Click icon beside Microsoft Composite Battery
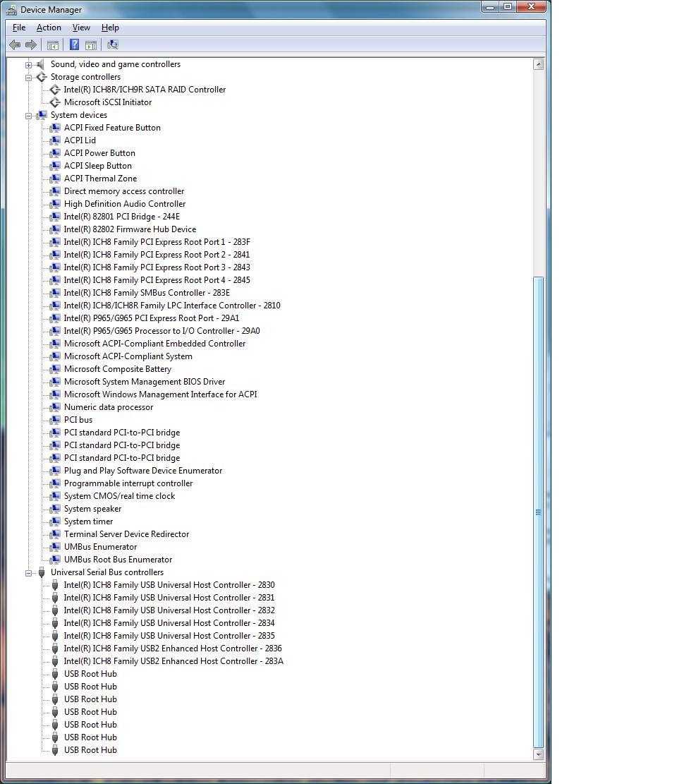 [55, 369]
